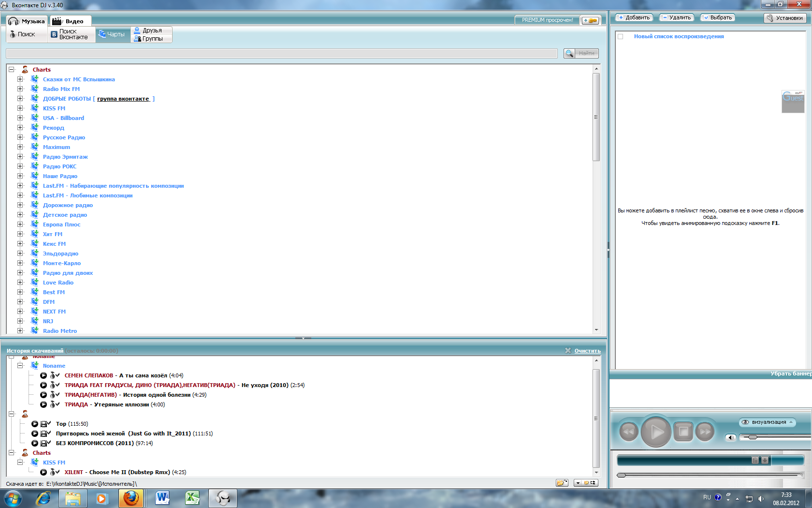Click the Удалить playlist button
The width and height of the screenshot is (812, 508).
(x=676, y=18)
